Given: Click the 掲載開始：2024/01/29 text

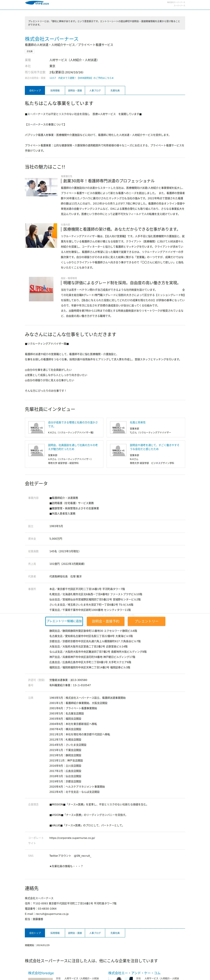Looking at the screenshot, I should 37,945.
